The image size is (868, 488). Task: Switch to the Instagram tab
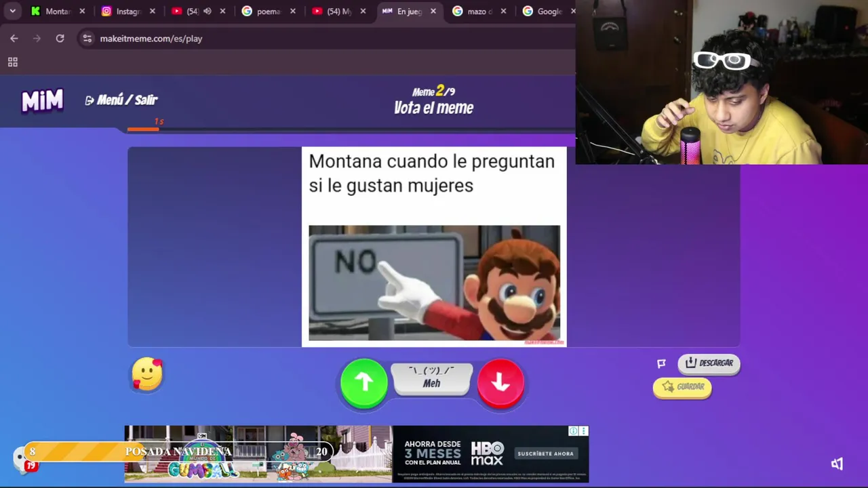coord(127,12)
